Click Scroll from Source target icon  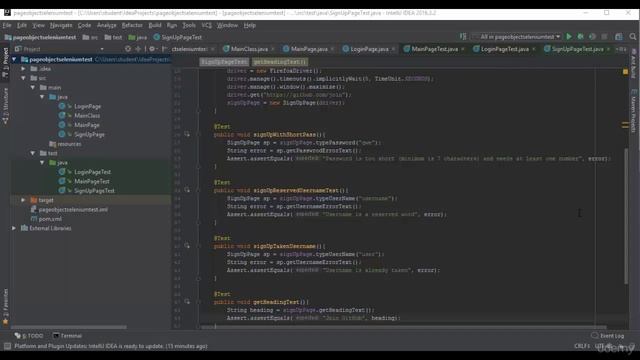pyautogui.click(x=128, y=49)
